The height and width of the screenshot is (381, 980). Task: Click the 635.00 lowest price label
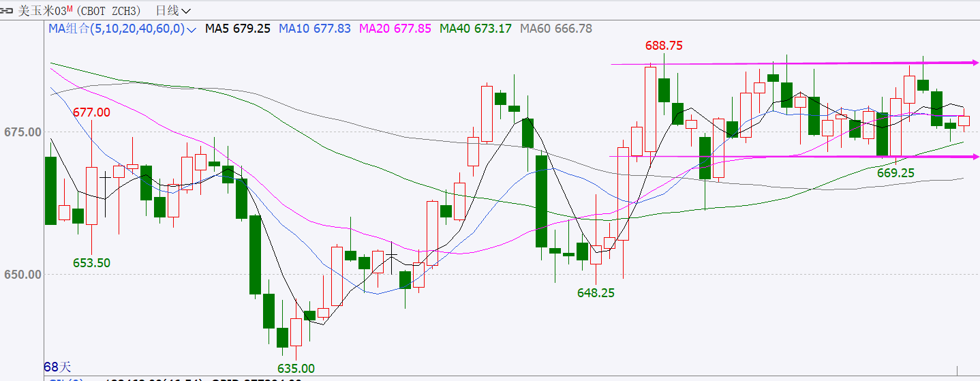pyautogui.click(x=296, y=369)
